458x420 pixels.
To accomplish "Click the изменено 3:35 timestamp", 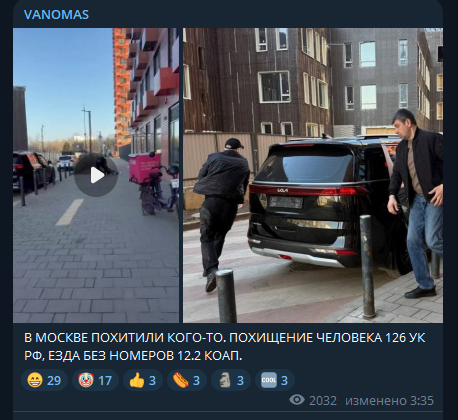I will (x=389, y=400).
